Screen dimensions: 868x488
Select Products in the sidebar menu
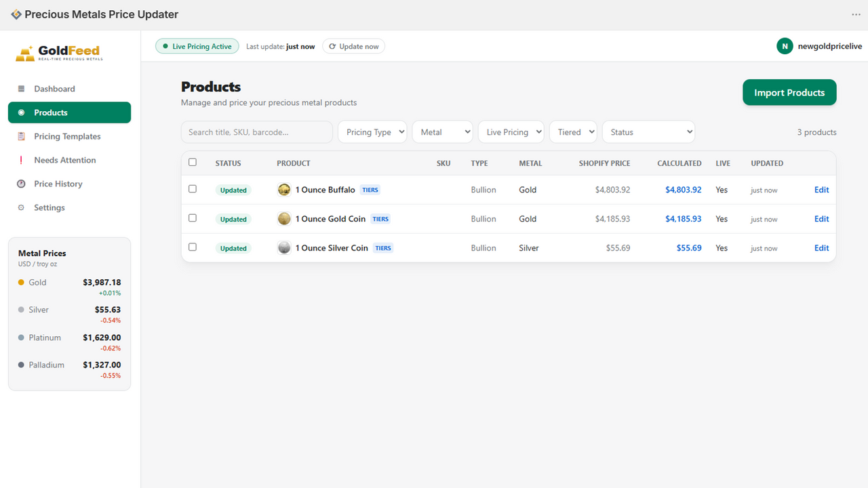[x=69, y=113]
